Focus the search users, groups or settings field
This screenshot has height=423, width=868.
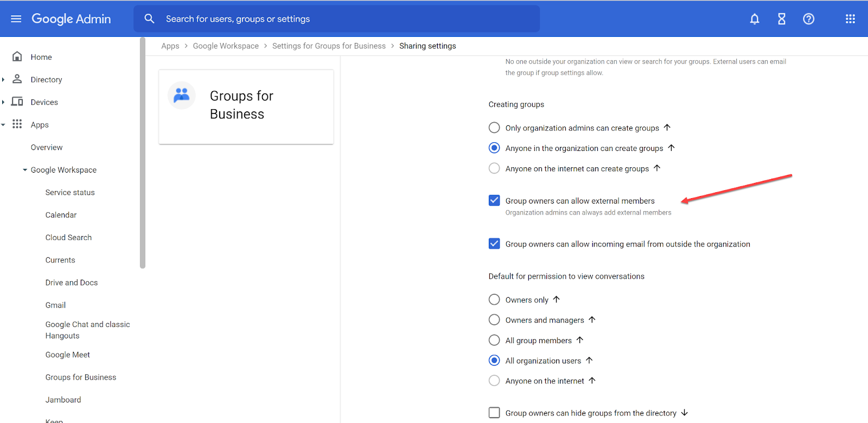(337, 19)
